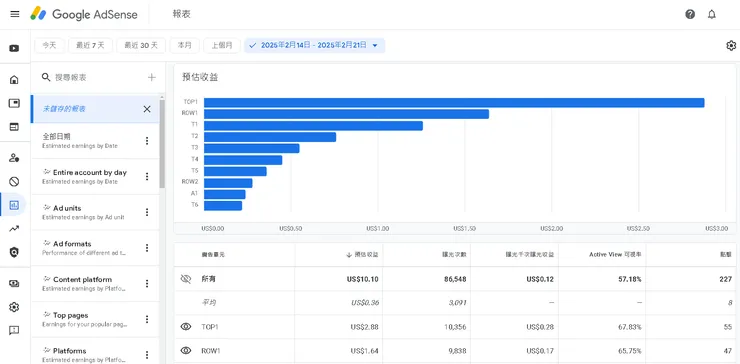Open the YouTube sidebar icon
The height and width of the screenshot is (364, 740).
14,48
